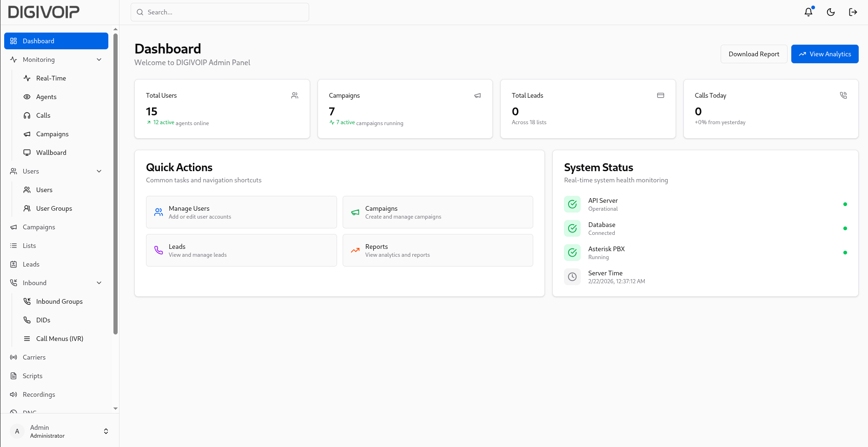Click the Lists icon in sidebar
The height and width of the screenshot is (447, 868).
pyautogui.click(x=13, y=246)
